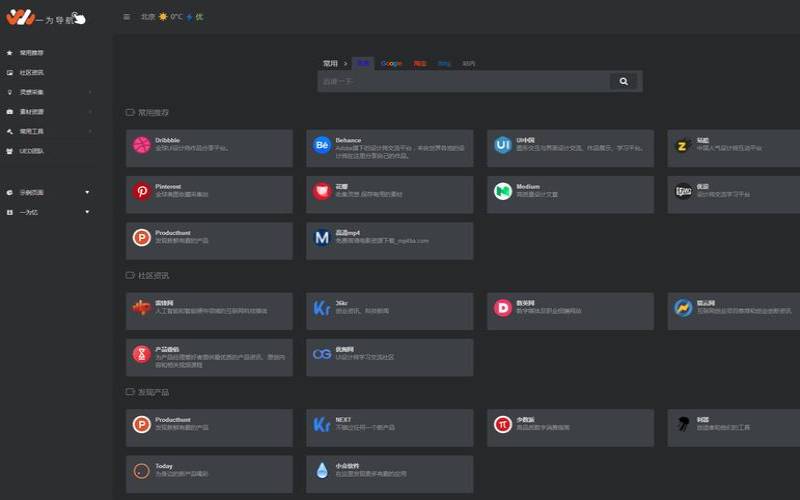Image resolution: width=800 pixels, height=500 pixels.
Task: Switch to the red 淘宝 search tab
Action: click(x=420, y=63)
